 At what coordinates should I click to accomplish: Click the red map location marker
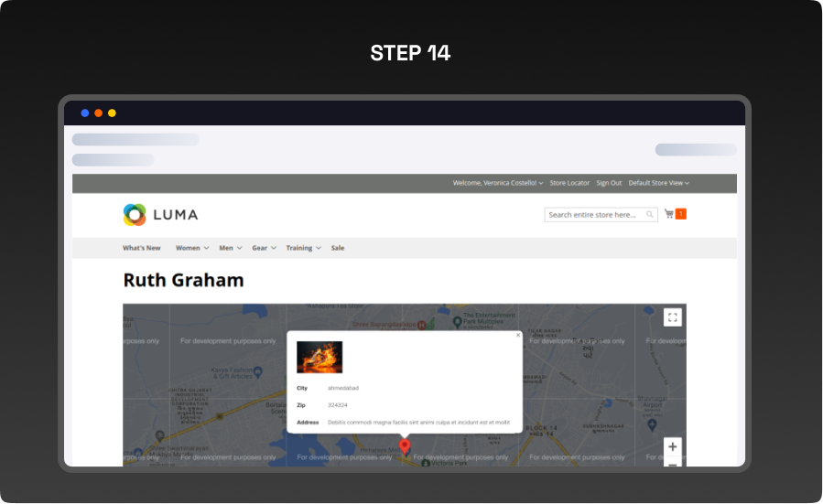click(x=405, y=446)
